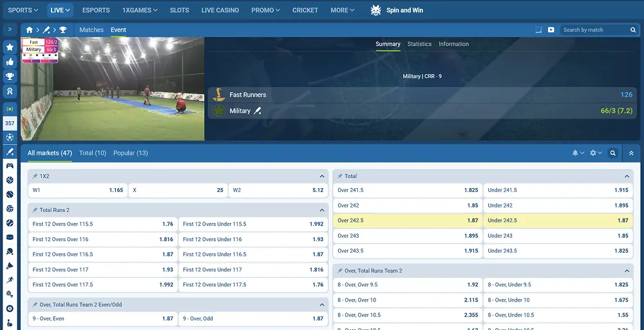Click the markets search magnifier button

(613, 153)
